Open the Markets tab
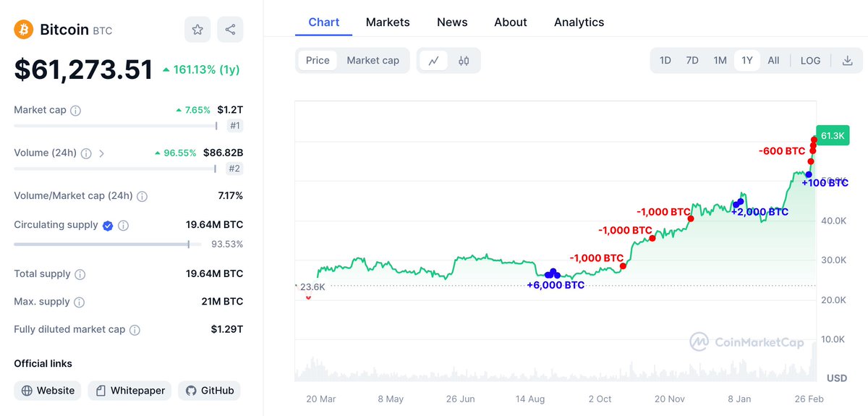 tap(388, 22)
